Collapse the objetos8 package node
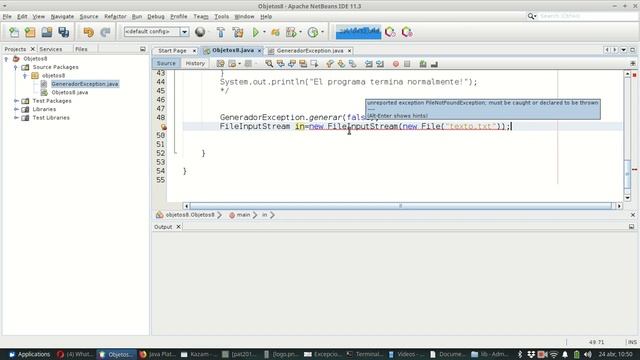Screen dimensions: 640x360 click(x=25, y=76)
